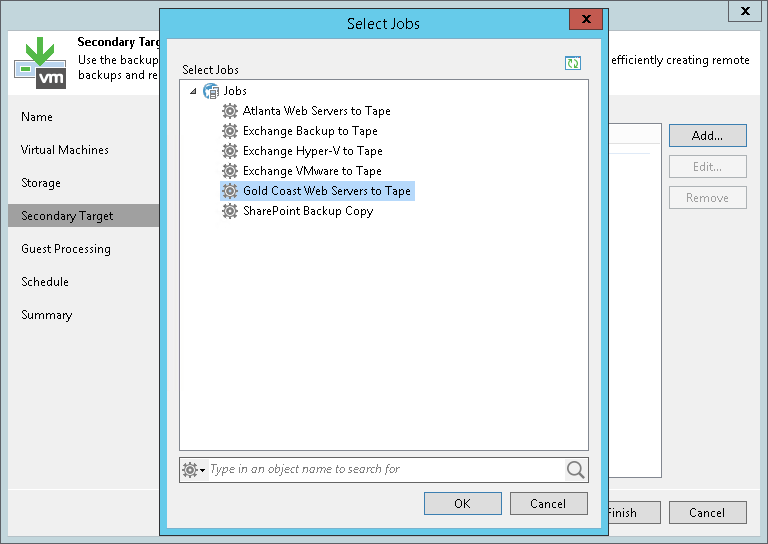
Task: Click the Exchange VMware to Tape gear icon
Action: coord(230,171)
